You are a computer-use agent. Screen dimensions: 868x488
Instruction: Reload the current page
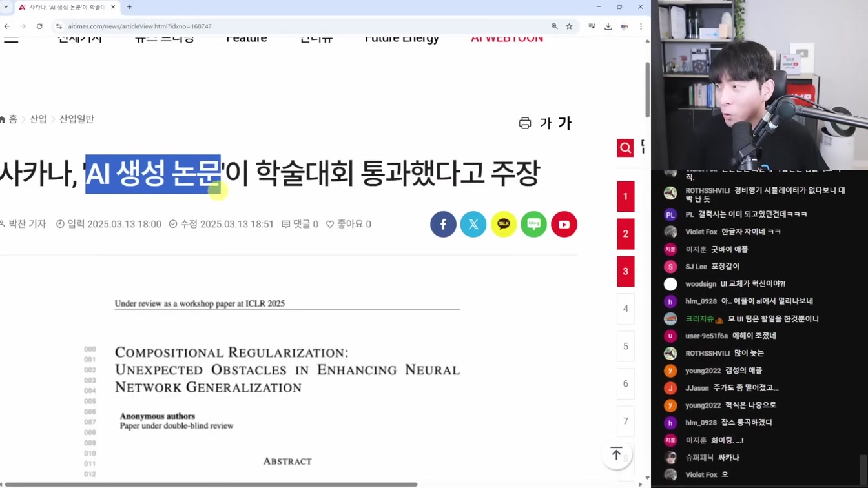pos(39,26)
